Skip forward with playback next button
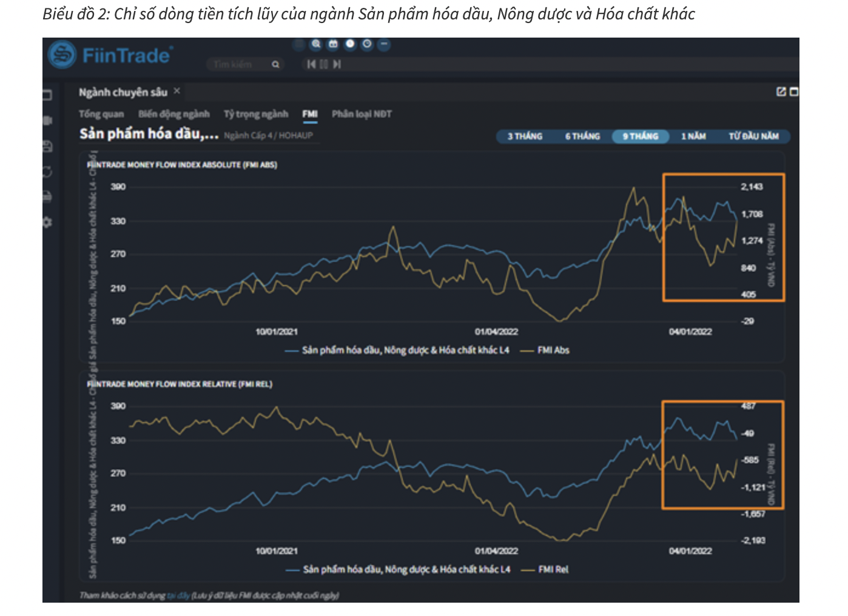 coord(337,64)
